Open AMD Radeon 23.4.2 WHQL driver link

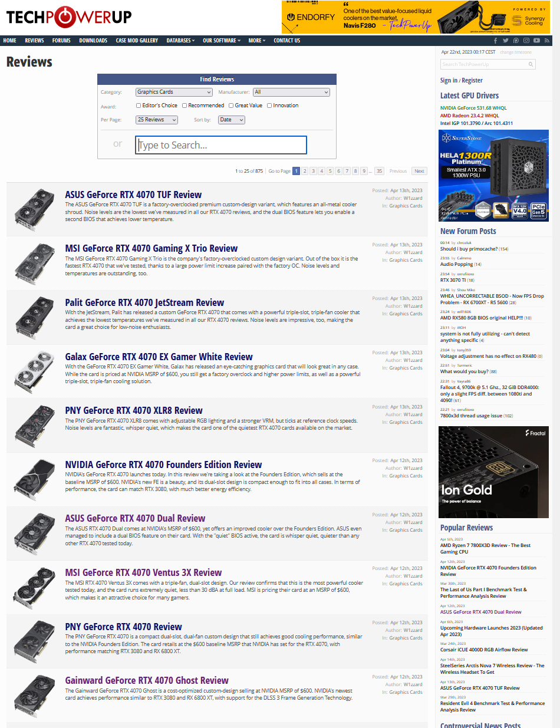(469, 116)
